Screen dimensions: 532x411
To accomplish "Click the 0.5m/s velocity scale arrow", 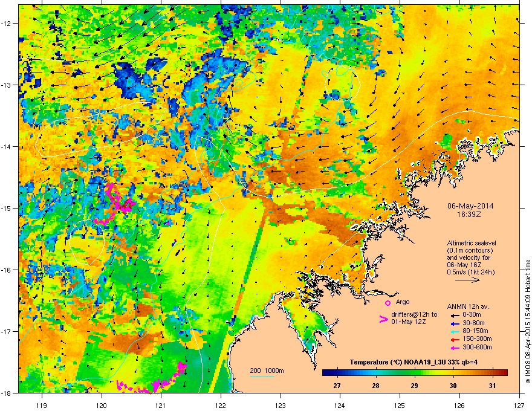I will click(467, 280).
